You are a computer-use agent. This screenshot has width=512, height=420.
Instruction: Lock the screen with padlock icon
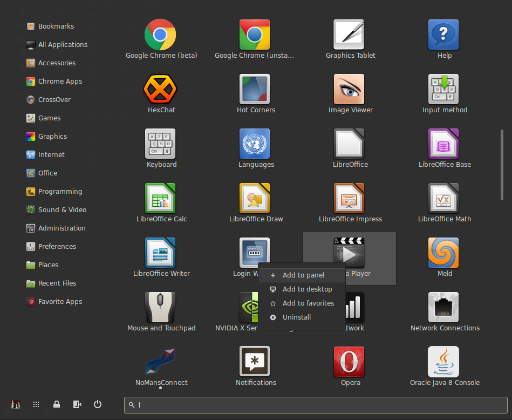[x=57, y=404]
